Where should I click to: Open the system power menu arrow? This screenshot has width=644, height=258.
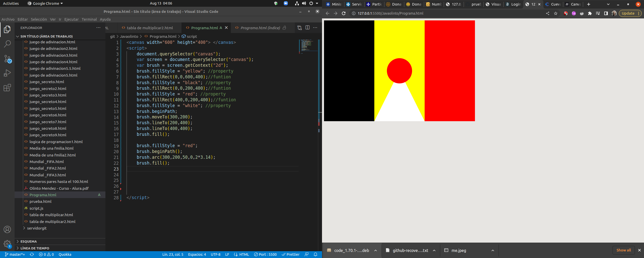317,3
